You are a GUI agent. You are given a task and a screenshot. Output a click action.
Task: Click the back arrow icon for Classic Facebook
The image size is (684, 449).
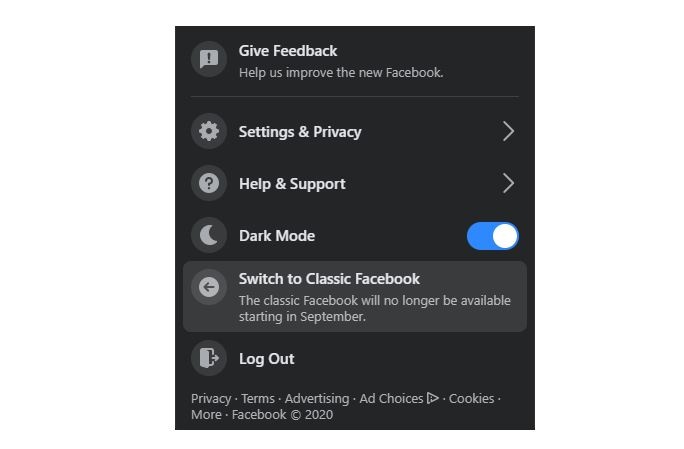(x=209, y=287)
